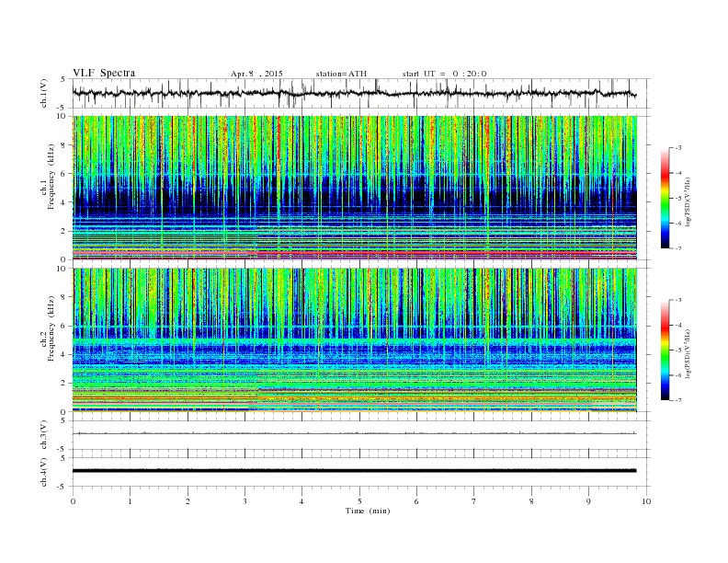Click the 'ch.1(V)' waveform axis label
728x563 pixels.
coord(44,93)
